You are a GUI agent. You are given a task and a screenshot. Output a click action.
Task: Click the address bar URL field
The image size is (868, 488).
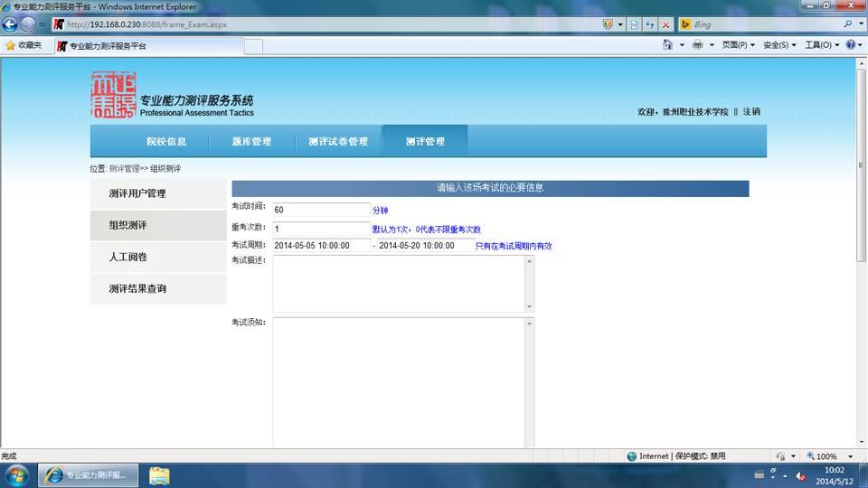click(x=326, y=24)
